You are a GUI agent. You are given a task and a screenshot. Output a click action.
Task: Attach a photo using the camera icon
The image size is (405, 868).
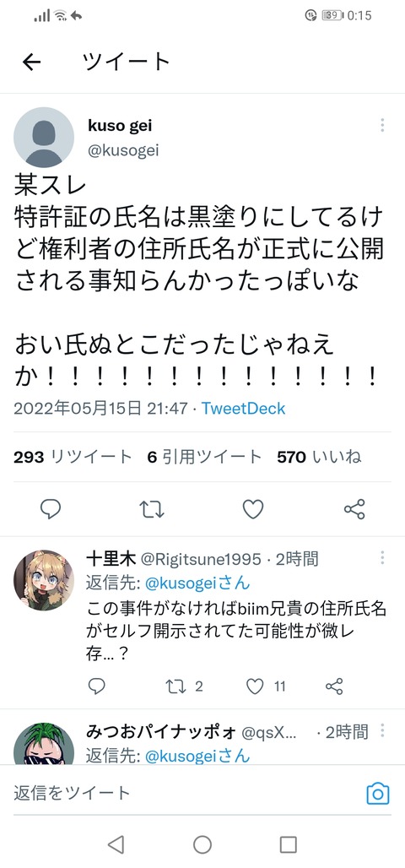point(378,794)
